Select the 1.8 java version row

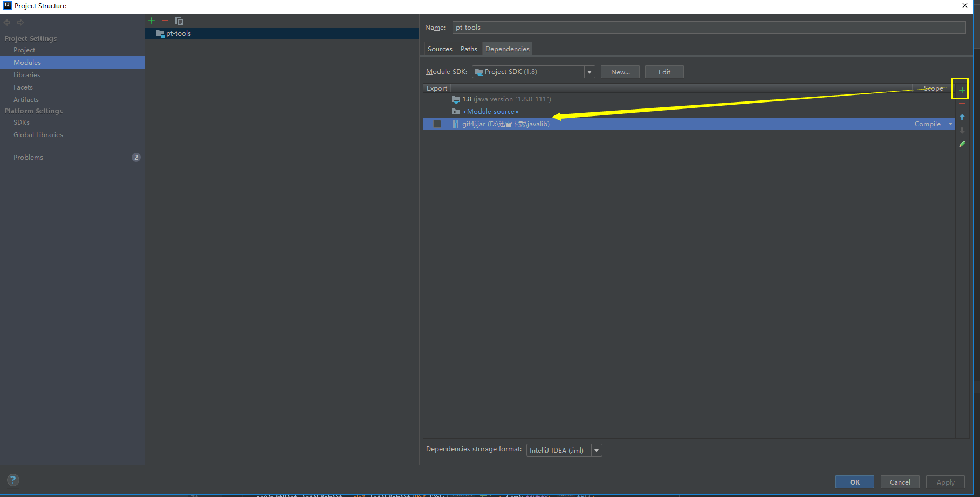[x=689, y=99]
